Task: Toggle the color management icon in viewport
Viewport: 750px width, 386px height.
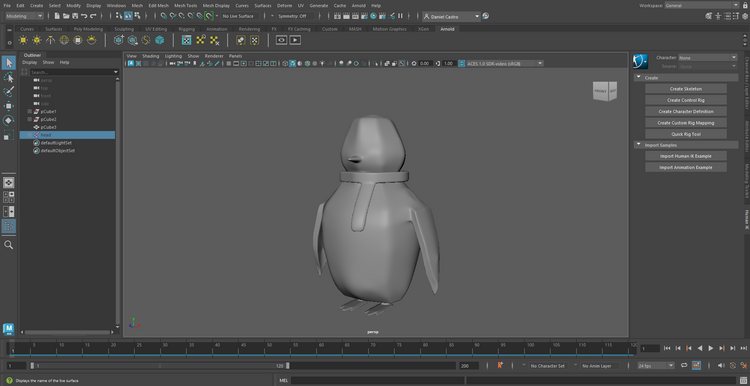Action: (x=462, y=63)
